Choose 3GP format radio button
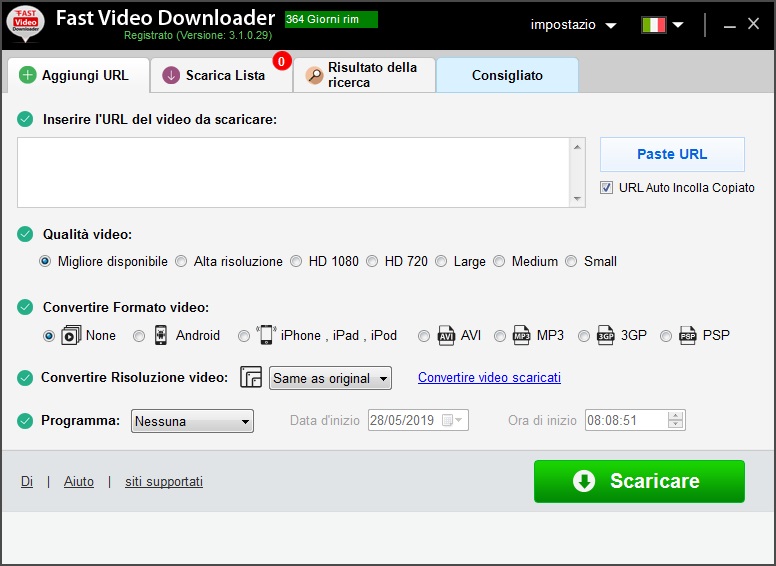The height and width of the screenshot is (566, 776). (584, 336)
